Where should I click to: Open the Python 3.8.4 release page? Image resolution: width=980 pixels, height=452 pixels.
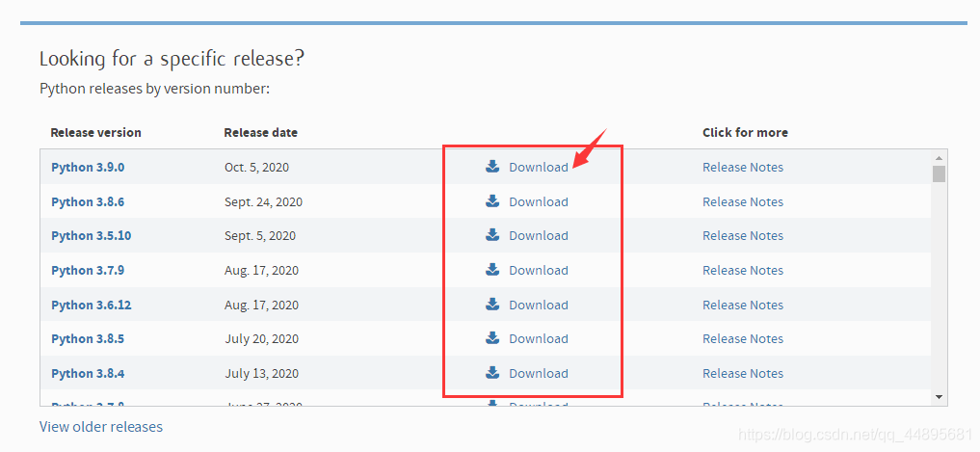click(x=88, y=373)
